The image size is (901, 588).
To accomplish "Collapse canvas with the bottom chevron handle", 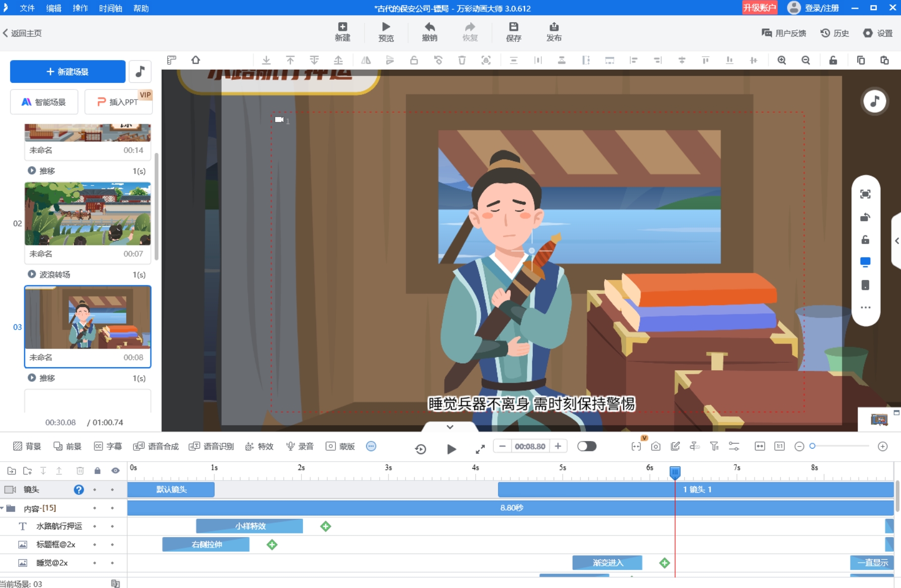I will pyautogui.click(x=450, y=427).
